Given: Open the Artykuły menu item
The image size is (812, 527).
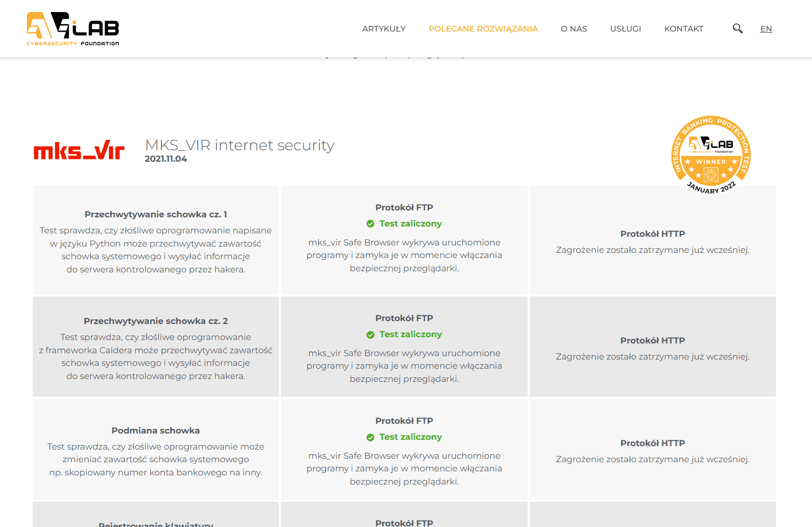Looking at the screenshot, I should [x=384, y=29].
